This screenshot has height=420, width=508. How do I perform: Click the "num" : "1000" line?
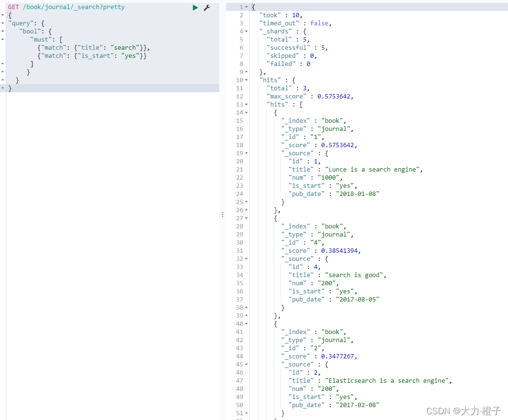pyautogui.click(x=315, y=177)
